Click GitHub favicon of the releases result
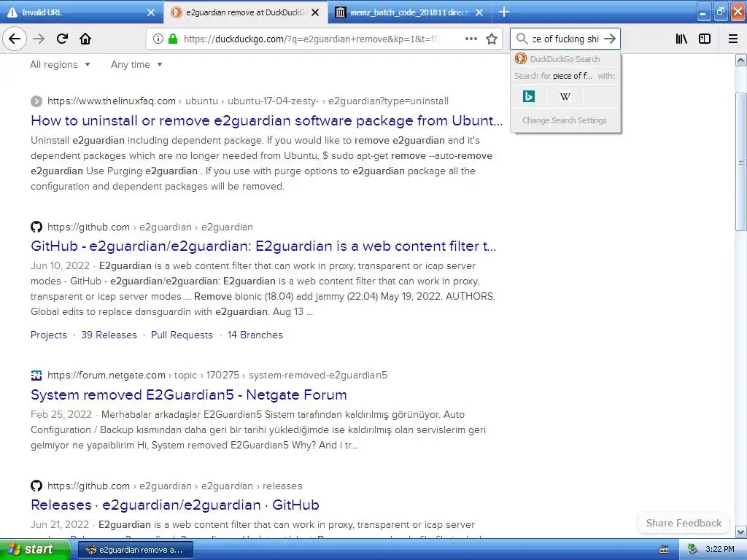Image resolution: width=747 pixels, height=560 pixels. click(36, 486)
